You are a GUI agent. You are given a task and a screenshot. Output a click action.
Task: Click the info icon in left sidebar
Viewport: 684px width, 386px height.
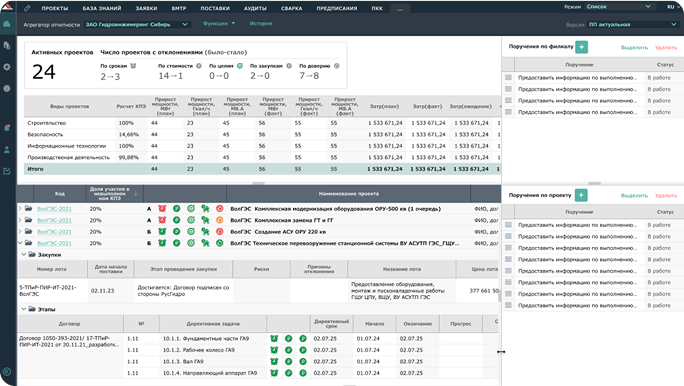click(x=7, y=88)
